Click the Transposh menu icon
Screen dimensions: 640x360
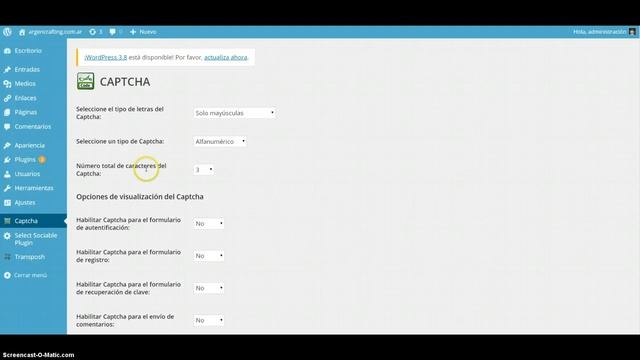click(x=7, y=257)
